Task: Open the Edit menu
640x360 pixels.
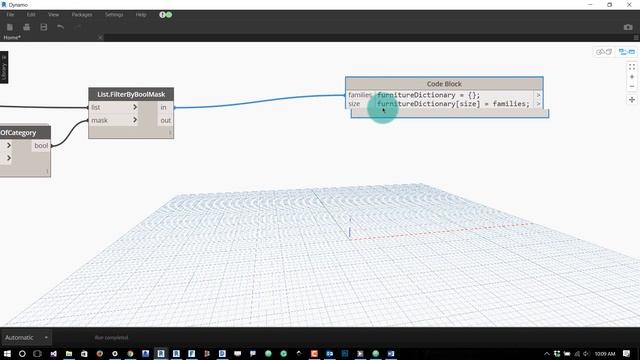Action: point(31,15)
